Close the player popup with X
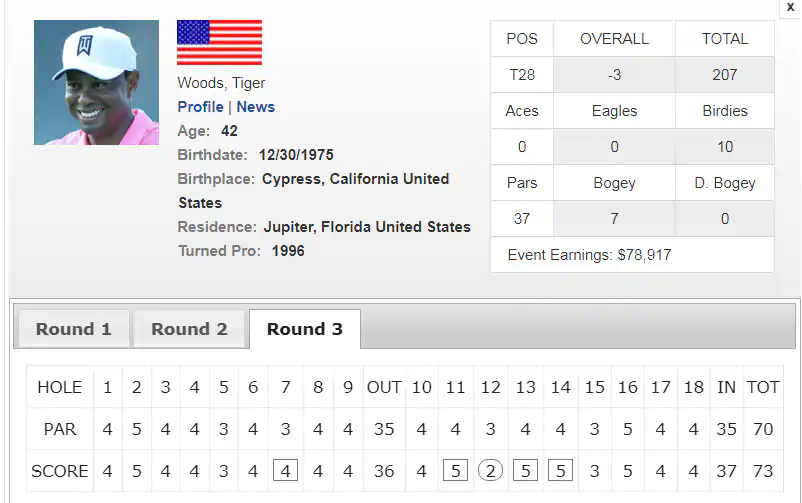 tap(790, 8)
